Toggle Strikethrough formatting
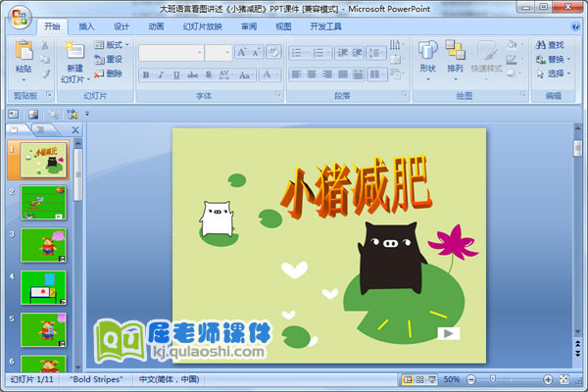The height and width of the screenshot is (392, 588). click(x=193, y=75)
